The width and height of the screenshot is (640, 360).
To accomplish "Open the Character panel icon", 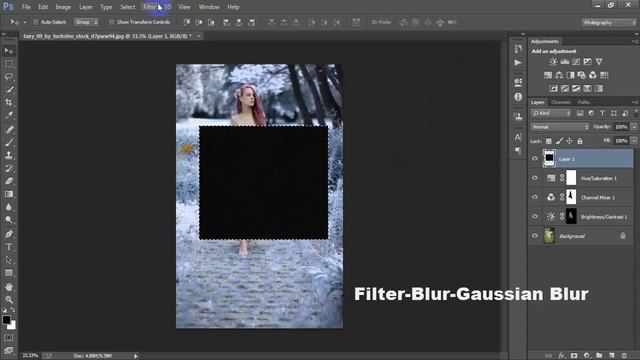I will click(x=518, y=137).
